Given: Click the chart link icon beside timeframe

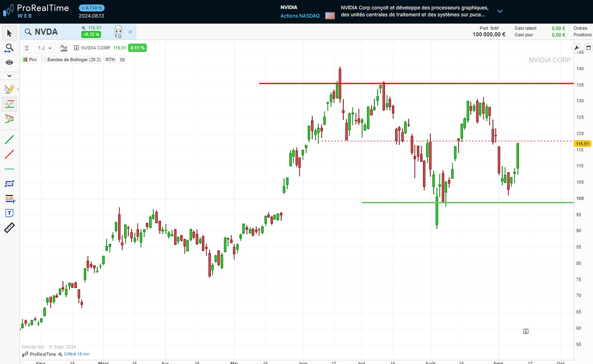Looking at the screenshot, I should tap(27, 48).
